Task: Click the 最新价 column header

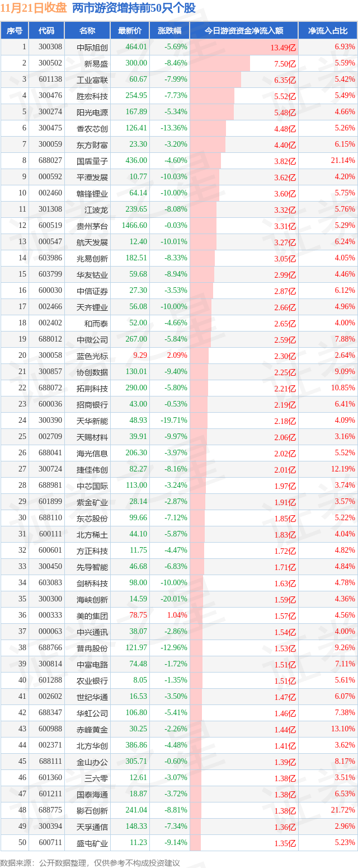Action: point(130,31)
